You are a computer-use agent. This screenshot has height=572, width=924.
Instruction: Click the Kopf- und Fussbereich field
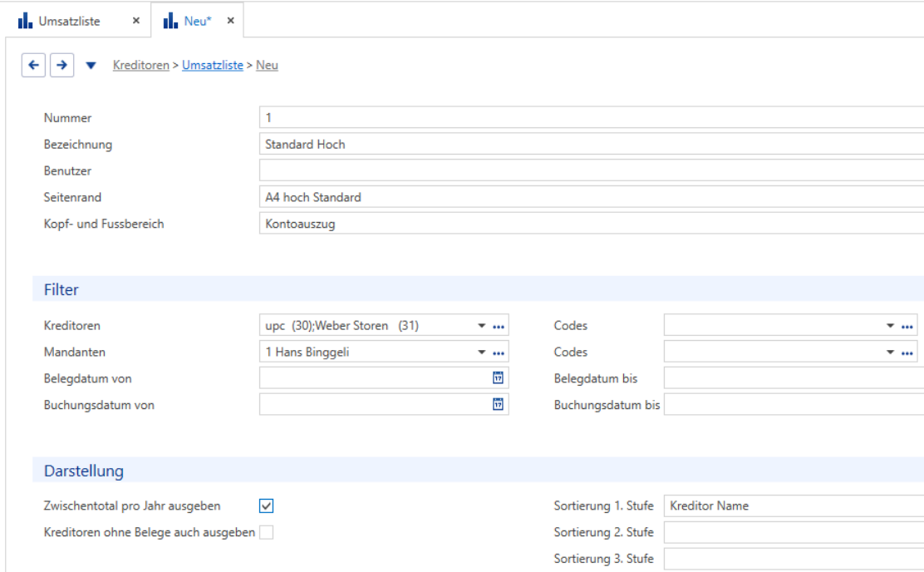coord(592,224)
